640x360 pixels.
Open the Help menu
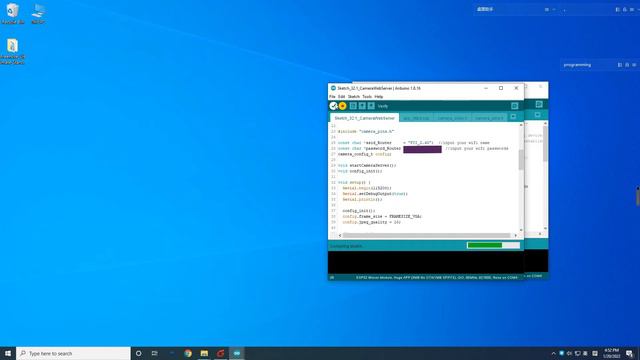pyautogui.click(x=379, y=97)
